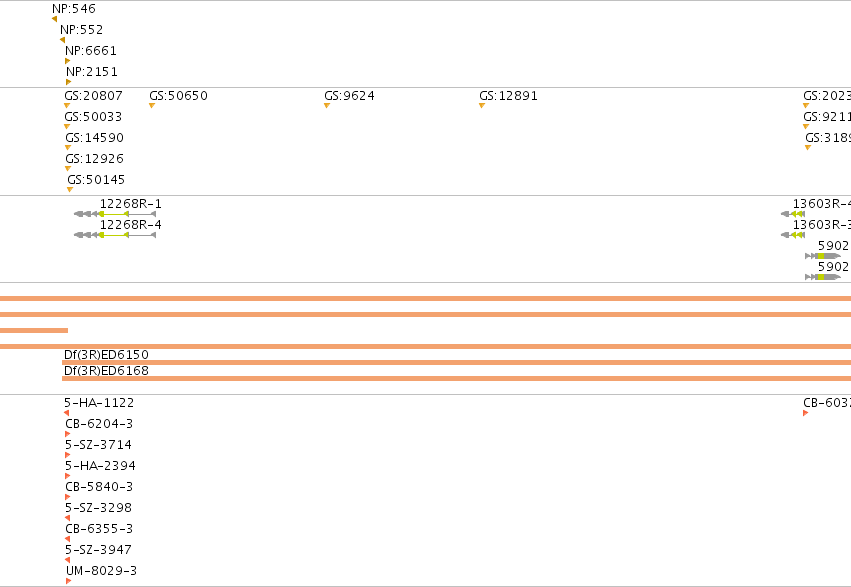Click the NP:546 insertion marker triangle
851x587 pixels.
tap(54, 19)
